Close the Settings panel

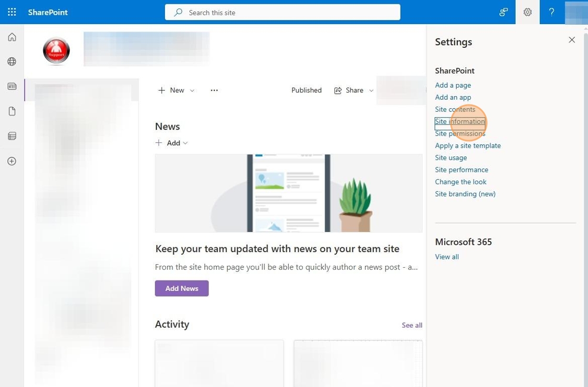pos(572,40)
